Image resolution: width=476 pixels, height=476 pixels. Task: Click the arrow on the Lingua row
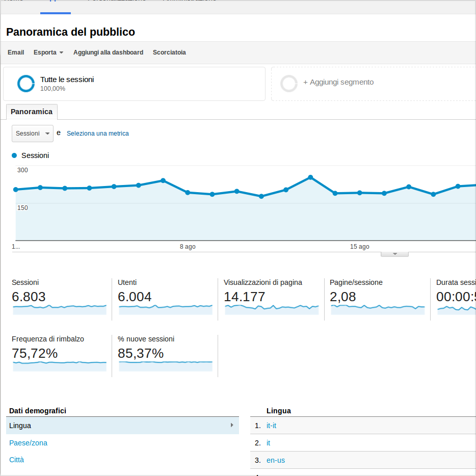(232, 426)
